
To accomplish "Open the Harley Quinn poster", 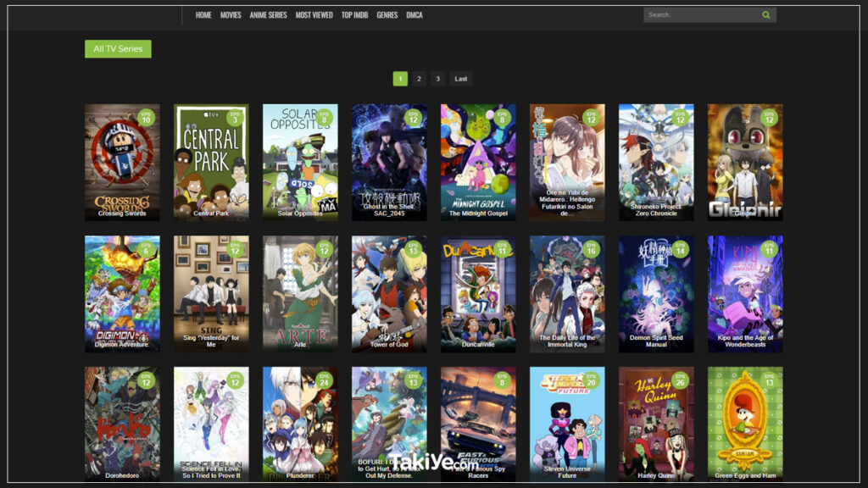I will (x=656, y=424).
